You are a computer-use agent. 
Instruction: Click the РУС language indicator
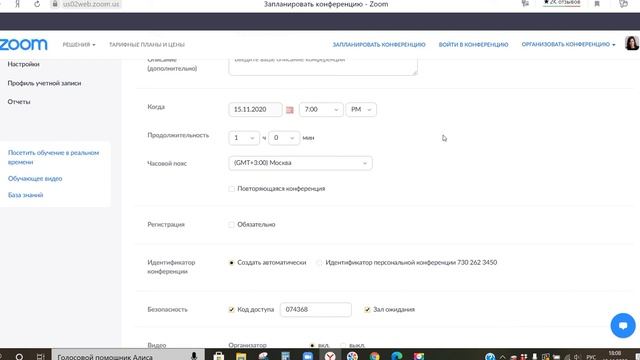[x=591, y=357]
